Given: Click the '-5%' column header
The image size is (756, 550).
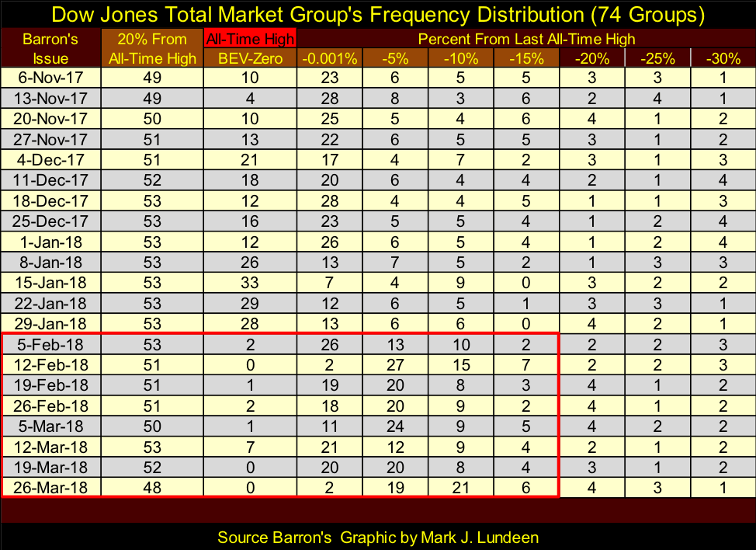Looking at the screenshot, I should [x=395, y=58].
